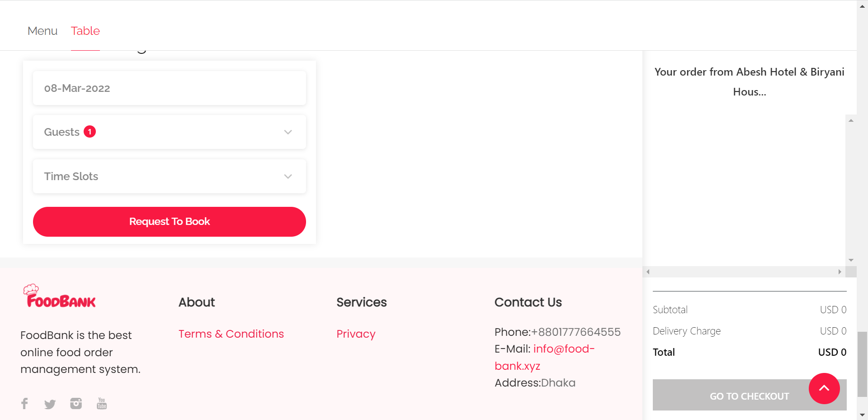
Task: Click the FoodBank logo in footer
Action: pos(60,296)
